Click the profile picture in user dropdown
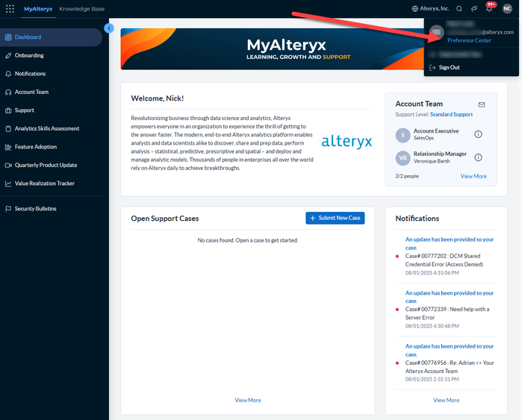Image resolution: width=522 pixels, height=420 pixels. (436, 32)
